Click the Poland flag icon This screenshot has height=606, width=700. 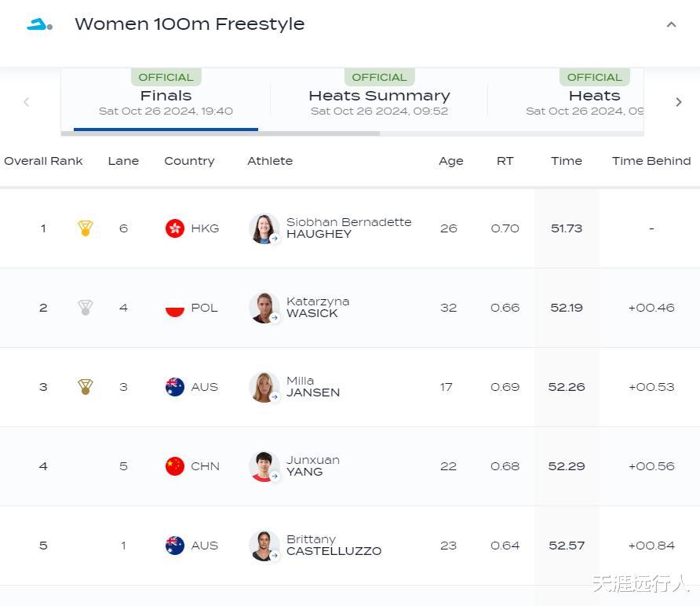tap(175, 308)
